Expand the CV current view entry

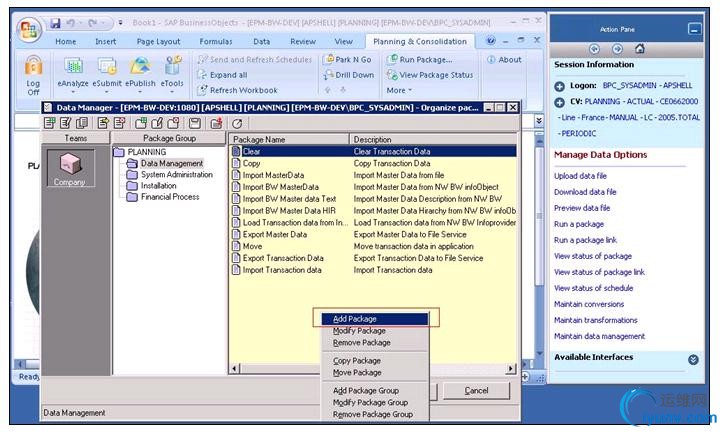point(559,102)
